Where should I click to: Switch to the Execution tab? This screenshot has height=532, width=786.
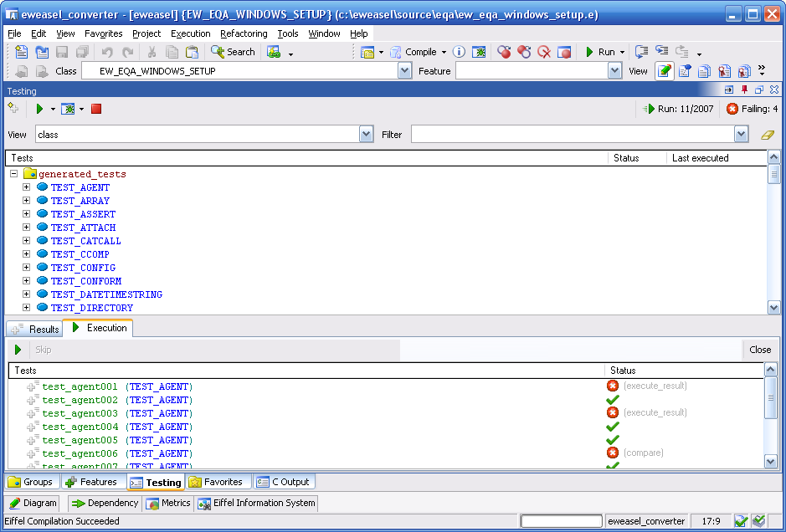98,328
